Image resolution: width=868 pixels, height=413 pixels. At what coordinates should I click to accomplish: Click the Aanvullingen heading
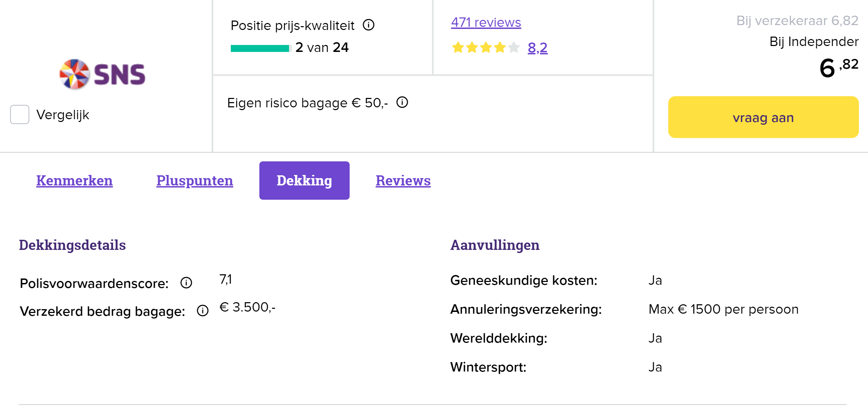[x=495, y=245]
